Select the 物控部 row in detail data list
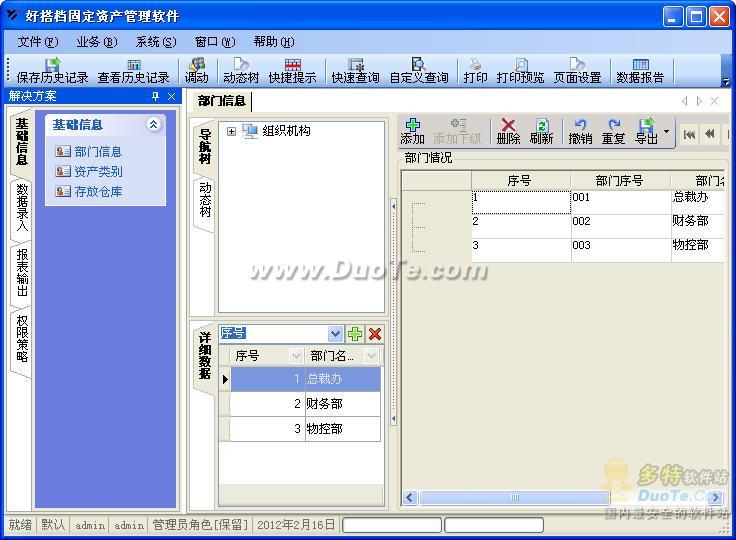Image resolution: width=736 pixels, height=540 pixels. pyautogui.click(x=305, y=429)
